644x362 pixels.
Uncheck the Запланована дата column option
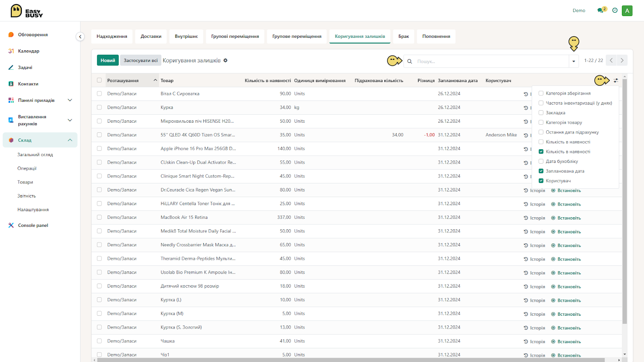[x=541, y=171]
